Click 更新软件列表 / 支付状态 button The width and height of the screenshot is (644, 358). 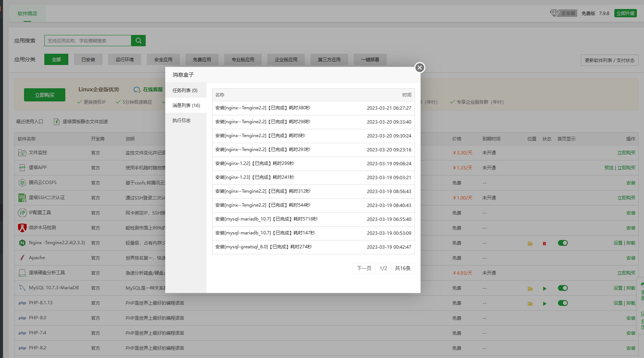609,60
